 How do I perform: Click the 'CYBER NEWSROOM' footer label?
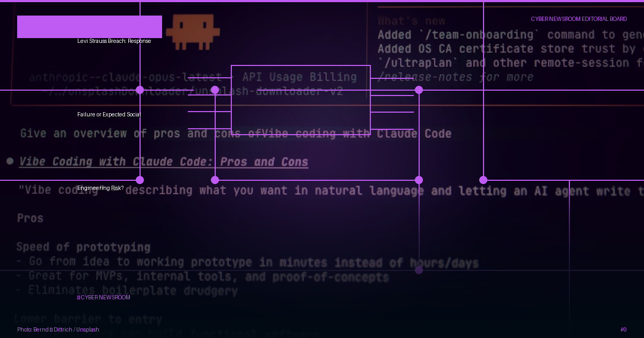[104, 297]
